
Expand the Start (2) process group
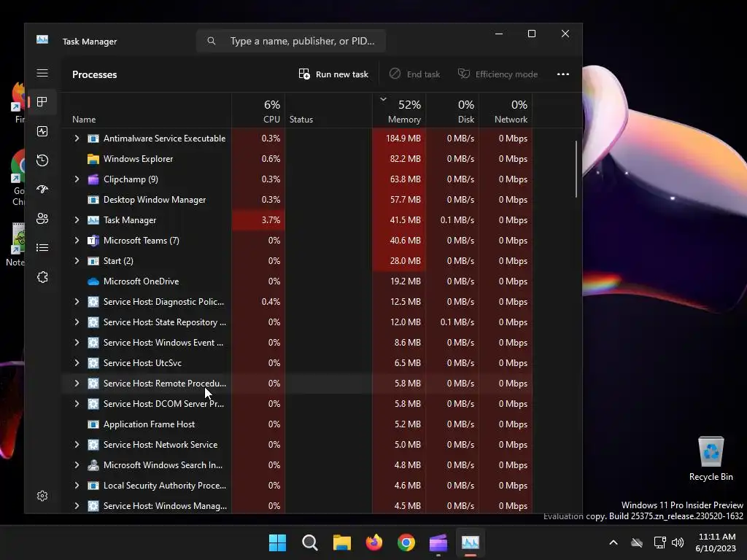pyautogui.click(x=77, y=261)
